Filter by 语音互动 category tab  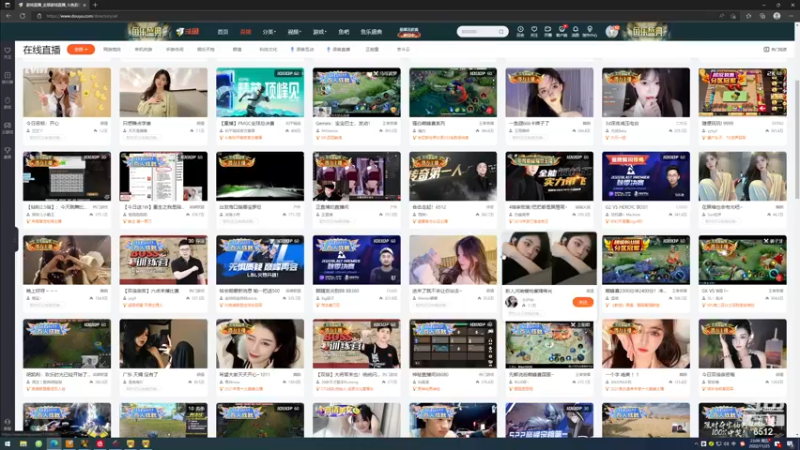[x=303, y=49]
